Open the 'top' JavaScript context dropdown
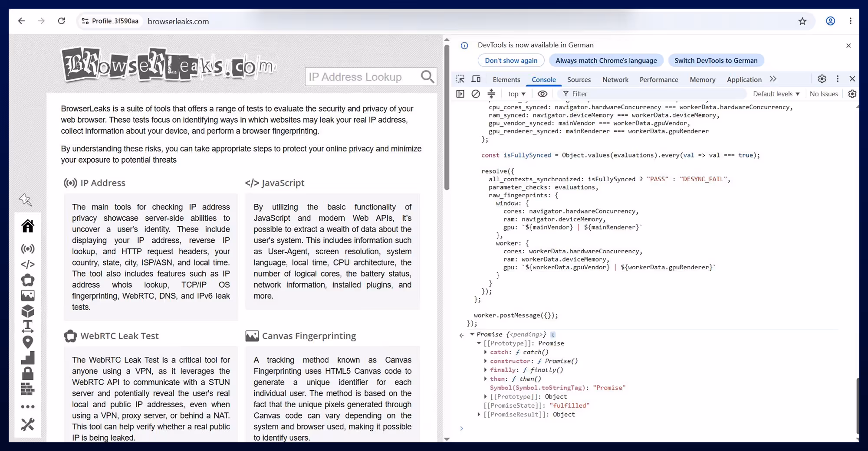868x451 pixels. click(516, 94)
